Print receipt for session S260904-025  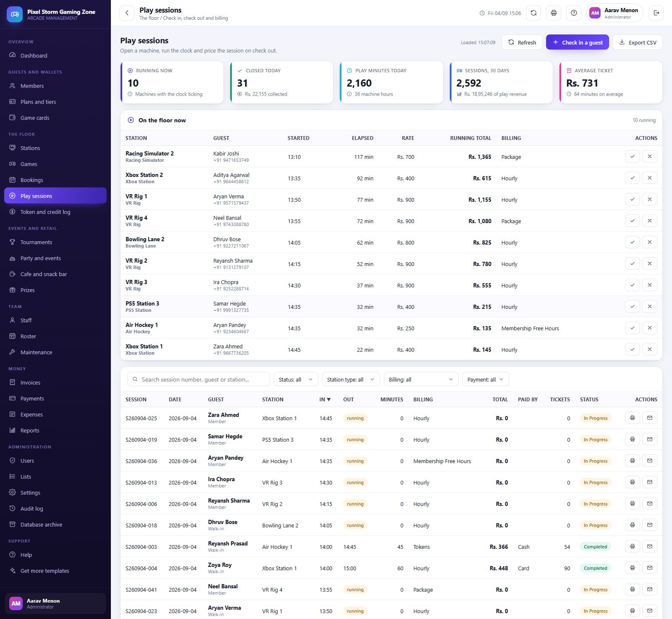pyautogui.click(x=633, y=418)
